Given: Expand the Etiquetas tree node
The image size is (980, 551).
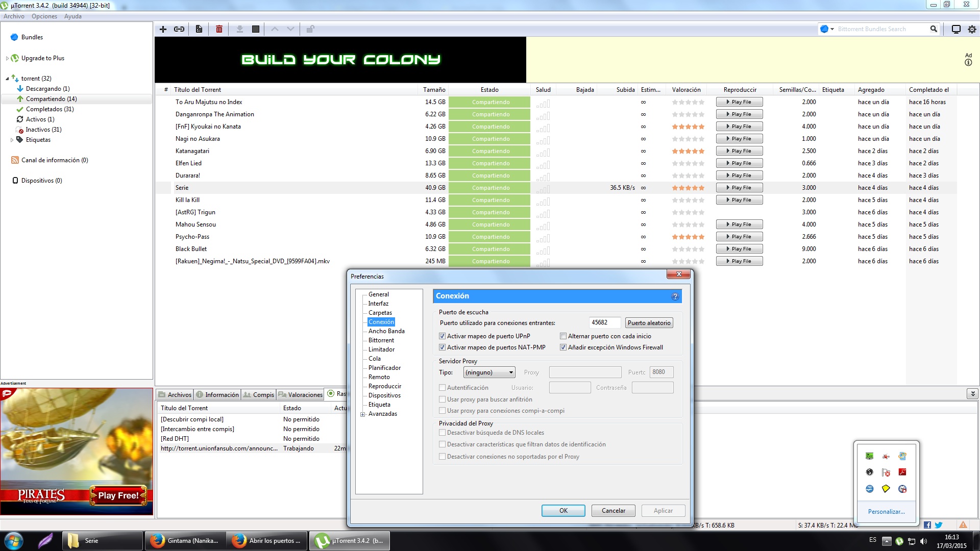Looking at the screenshot, I should coord(12,140).
